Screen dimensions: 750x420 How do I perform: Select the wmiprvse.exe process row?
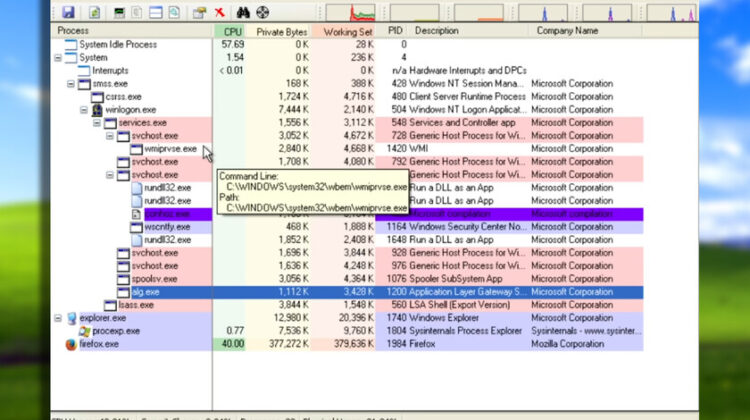[x=347, y=149]
